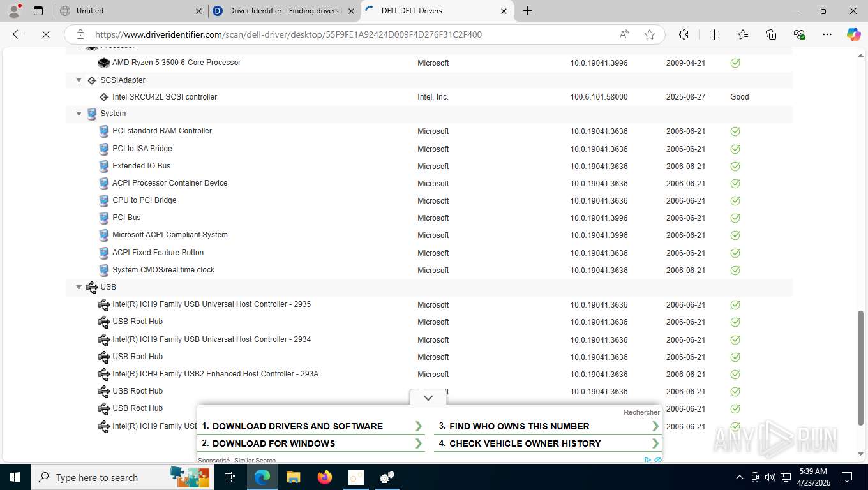
Task: Open Read aloud icon in address bar
Action: pos(624,34)
